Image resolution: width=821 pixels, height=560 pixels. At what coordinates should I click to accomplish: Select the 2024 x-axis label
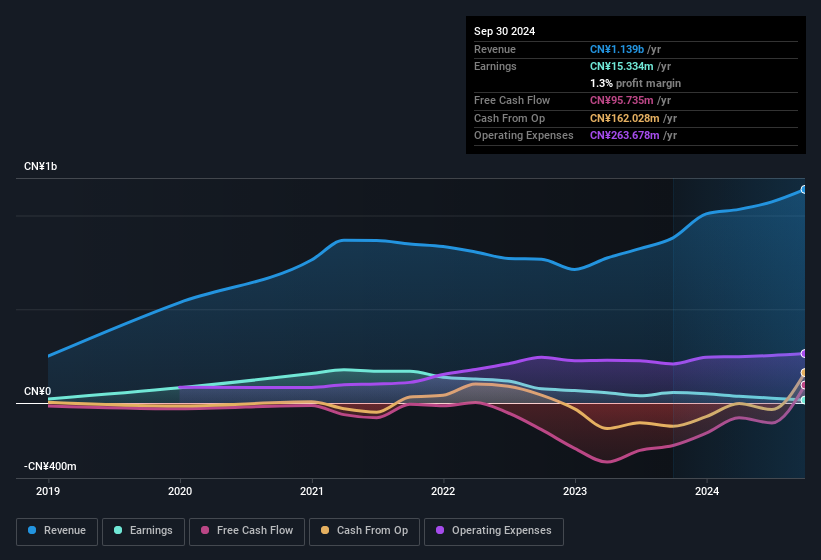click(x=707, y=491)
